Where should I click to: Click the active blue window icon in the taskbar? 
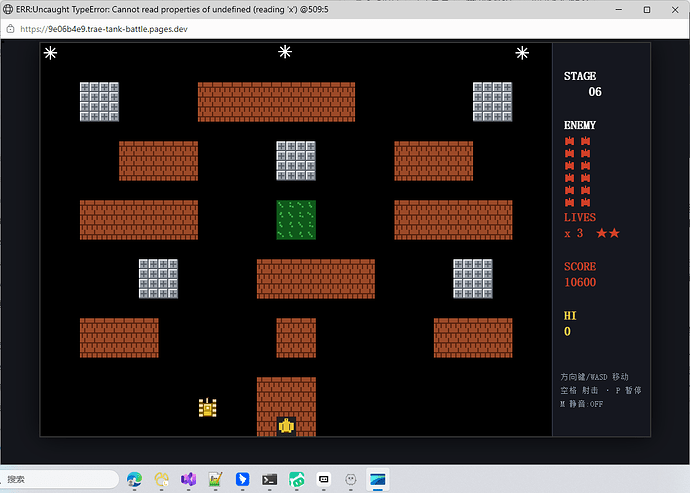(378, 479)
